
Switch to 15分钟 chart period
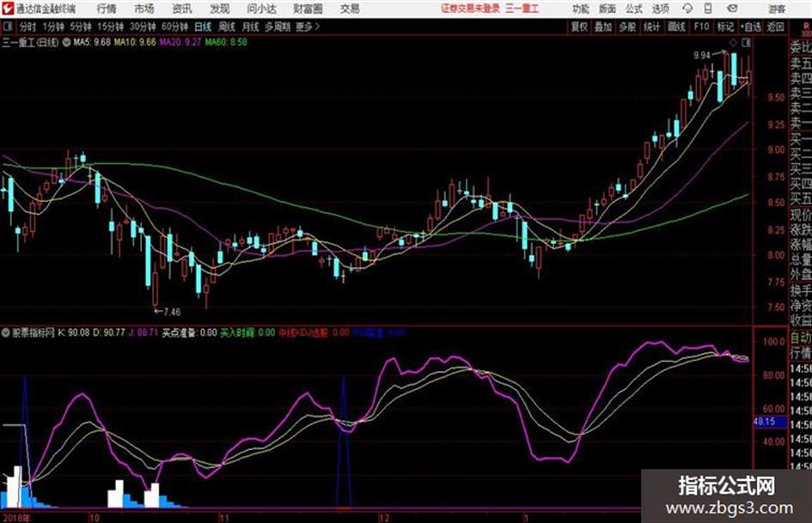[110, 27]
